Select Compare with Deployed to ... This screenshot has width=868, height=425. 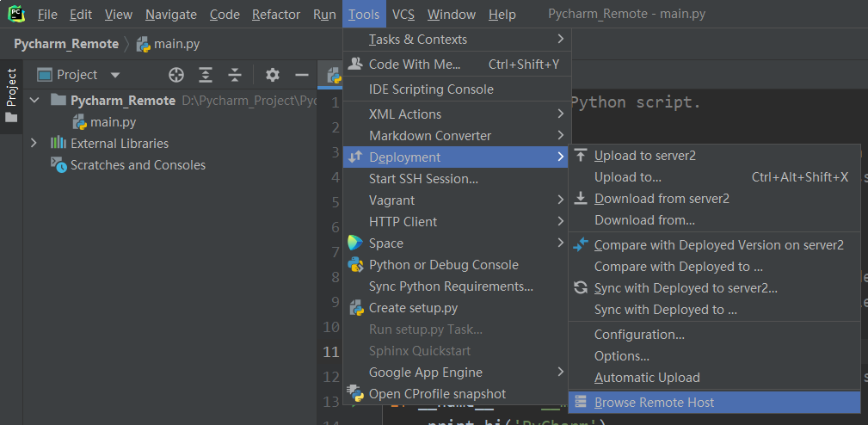714,266
